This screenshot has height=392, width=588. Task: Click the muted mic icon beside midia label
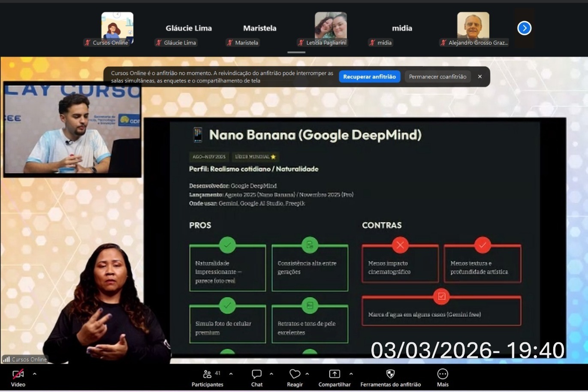[372, 42]
